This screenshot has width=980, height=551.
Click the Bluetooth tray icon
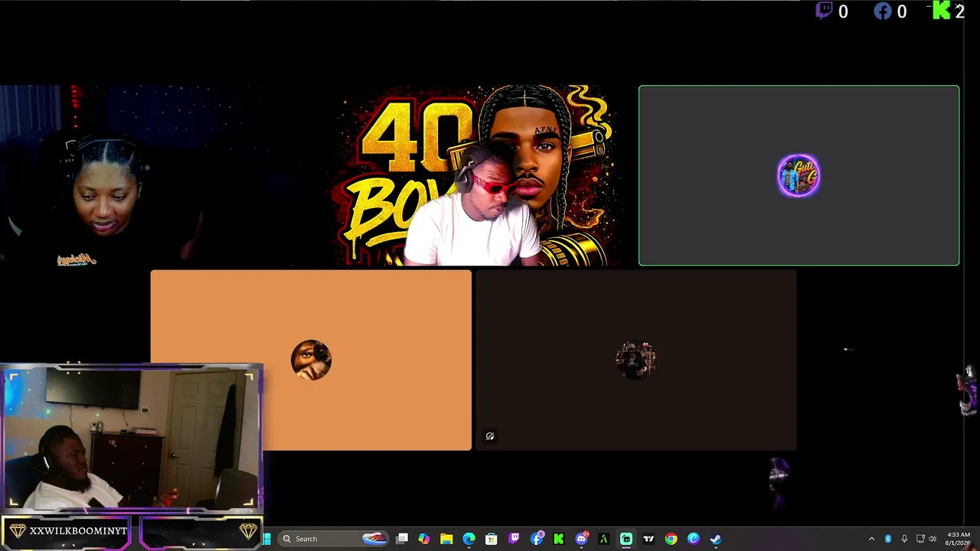point(888,539)
